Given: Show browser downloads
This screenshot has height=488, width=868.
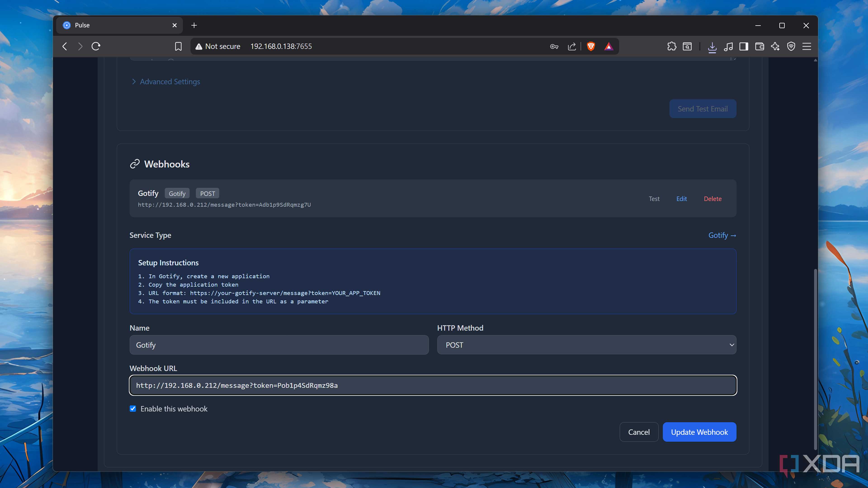Looking at the screenshot, I should point(712,47).
